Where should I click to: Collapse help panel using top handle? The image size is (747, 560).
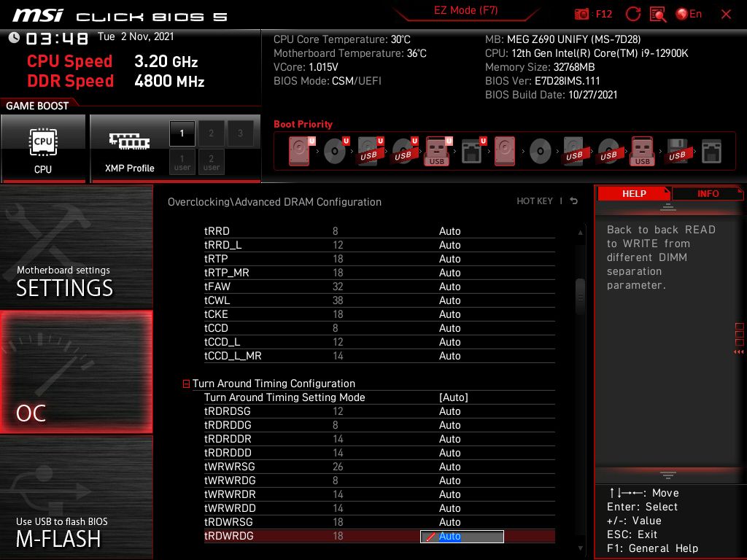pos(668,207)
